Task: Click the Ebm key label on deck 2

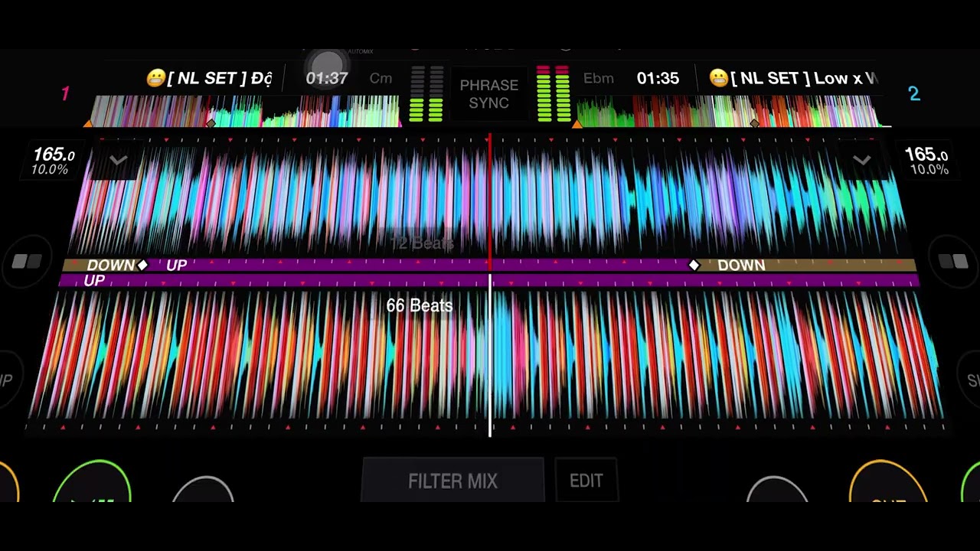Action: click(x=598, y=78)
